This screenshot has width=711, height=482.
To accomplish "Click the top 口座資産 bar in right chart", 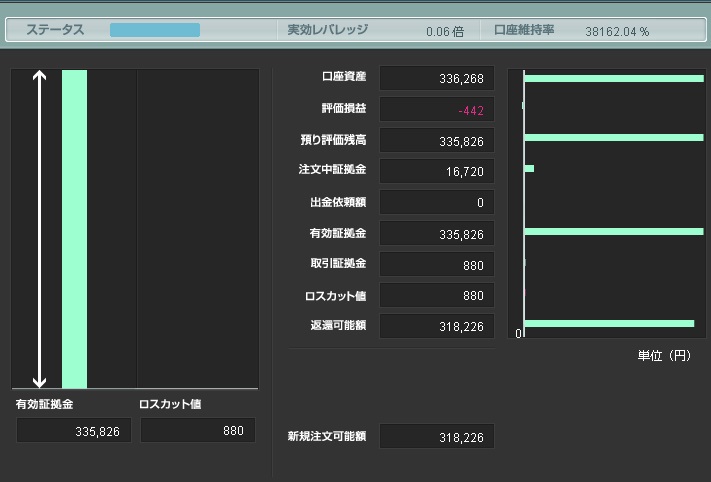I will (614, 78).
